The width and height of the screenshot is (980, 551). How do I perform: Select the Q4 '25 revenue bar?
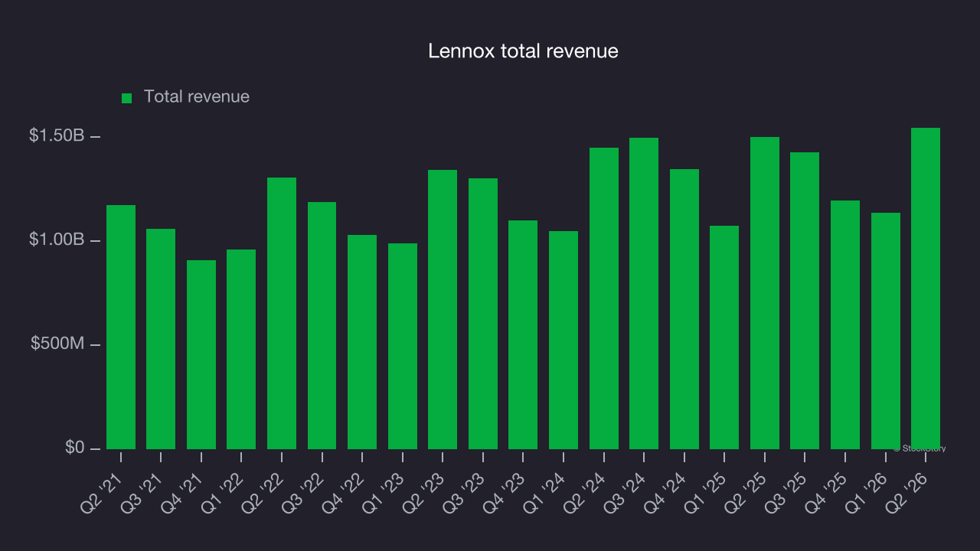pyautogui.click(x=845, y=324)
